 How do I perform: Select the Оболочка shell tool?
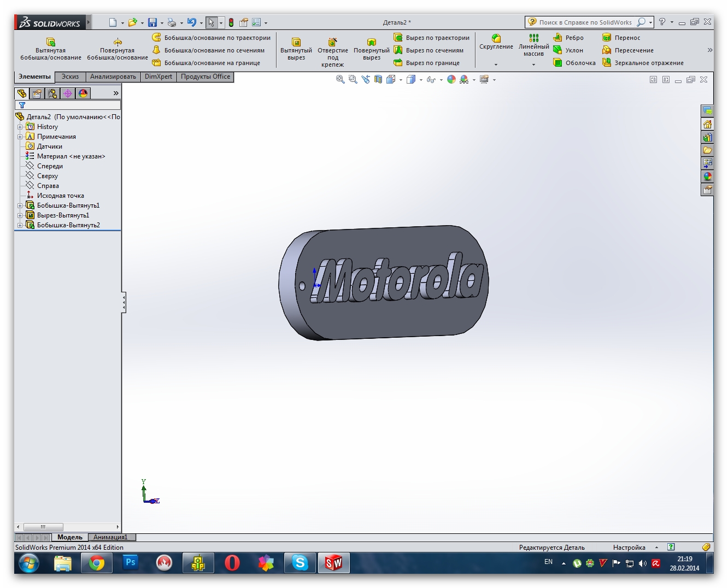pyautogui.click(x=574, y=63)
